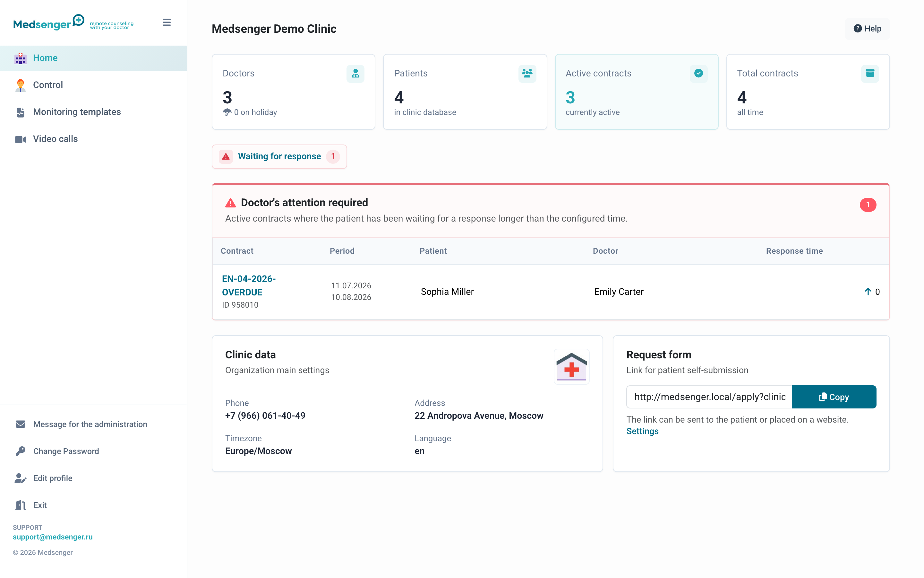Viewport: 924px width, 578px height.
Task: Choose Exit to log out
Action: [94, 505]
